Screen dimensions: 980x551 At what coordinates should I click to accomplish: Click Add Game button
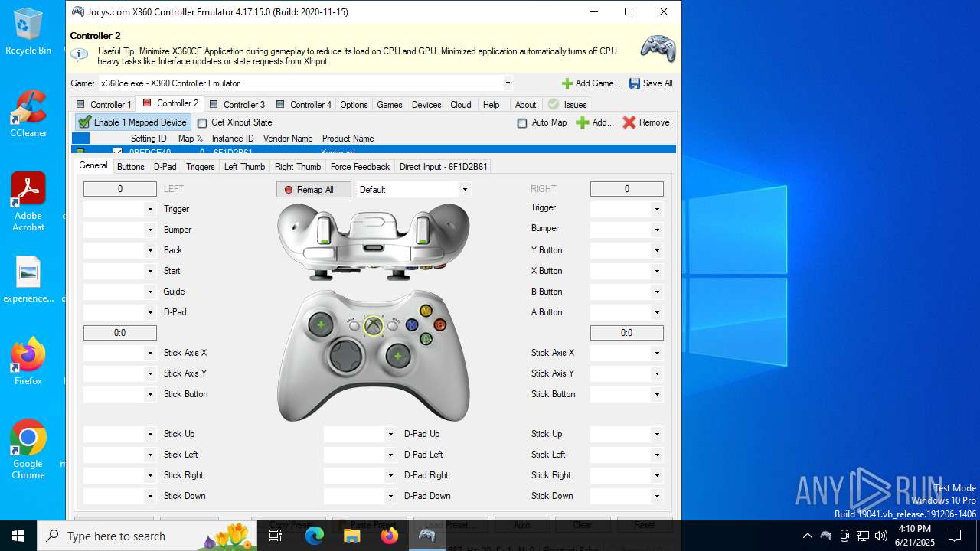coord(591,83)
